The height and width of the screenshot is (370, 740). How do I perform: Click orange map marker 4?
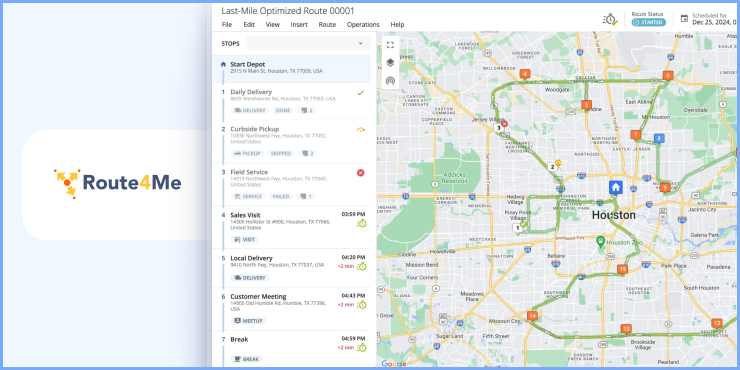click(x=524, y=74)
